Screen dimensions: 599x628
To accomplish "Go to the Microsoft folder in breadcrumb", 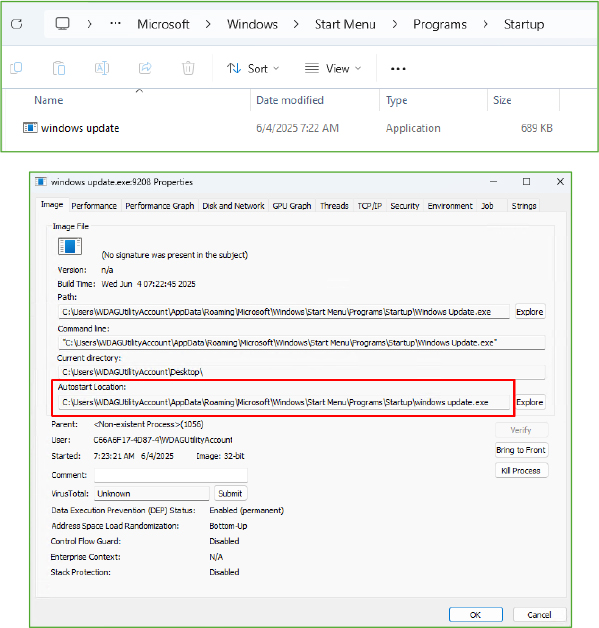I will (x=163, y=24).
